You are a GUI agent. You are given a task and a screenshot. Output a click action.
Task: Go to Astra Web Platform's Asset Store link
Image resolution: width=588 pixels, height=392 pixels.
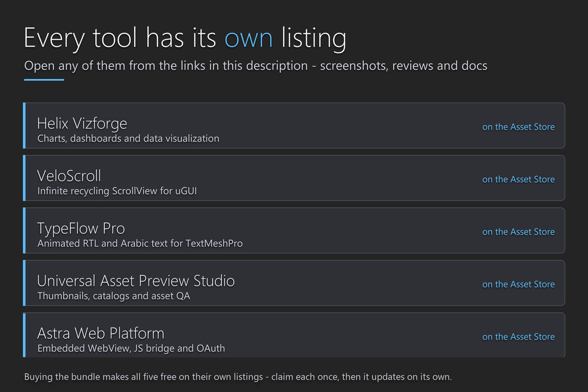click(518, 337)
